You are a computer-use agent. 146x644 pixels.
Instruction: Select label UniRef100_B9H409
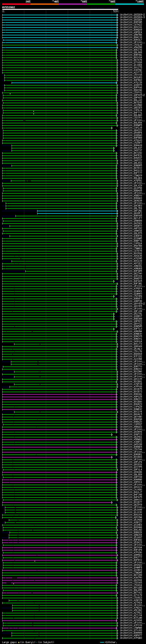131,146
